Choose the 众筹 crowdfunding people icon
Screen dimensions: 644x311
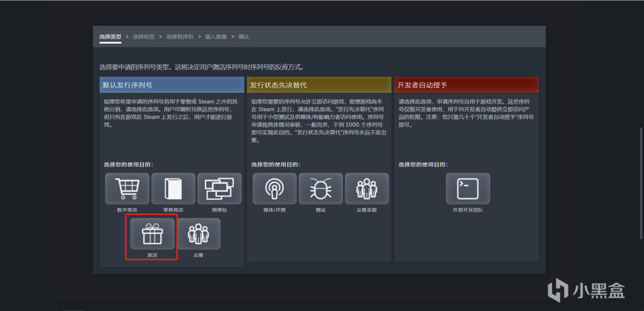point(198,234)
